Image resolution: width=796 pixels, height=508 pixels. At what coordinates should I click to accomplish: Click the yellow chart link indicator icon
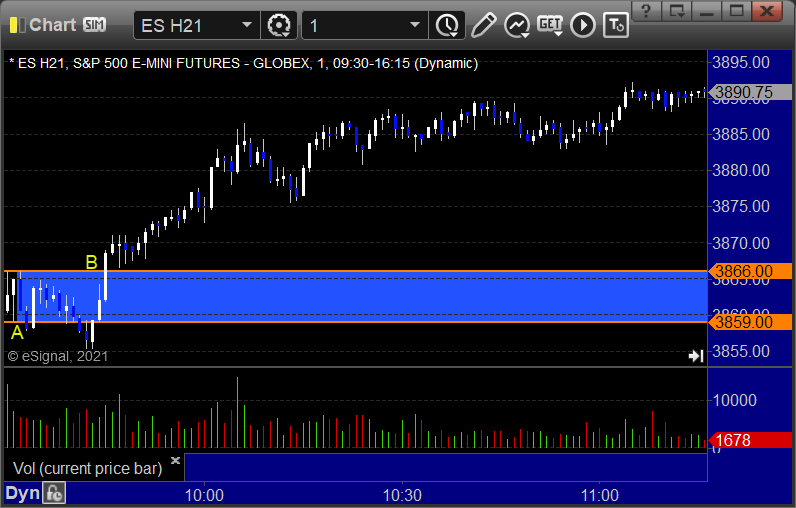pyautogui.click(x=17, y=25)
